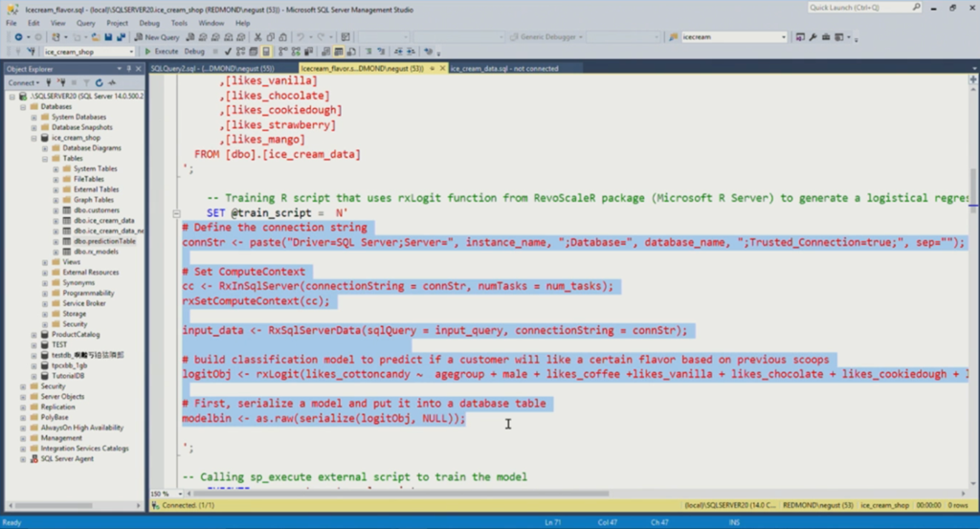
Task: Open the Window menu
Action: (x=212, y=23)
